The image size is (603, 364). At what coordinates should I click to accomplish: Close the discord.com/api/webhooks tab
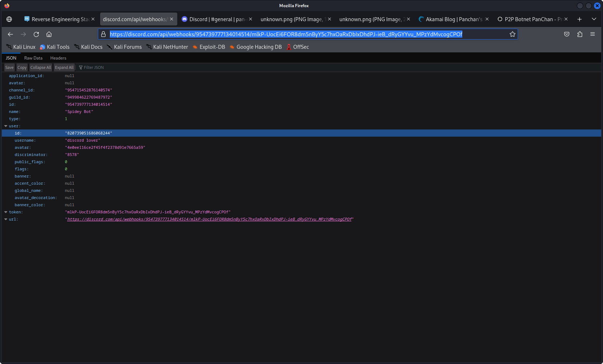172,19
